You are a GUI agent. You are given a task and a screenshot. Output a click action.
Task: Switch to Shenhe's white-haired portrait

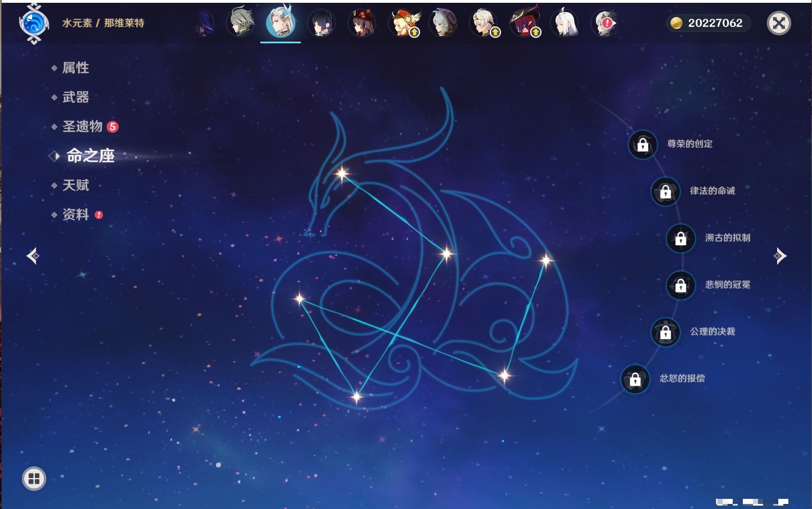565,24
